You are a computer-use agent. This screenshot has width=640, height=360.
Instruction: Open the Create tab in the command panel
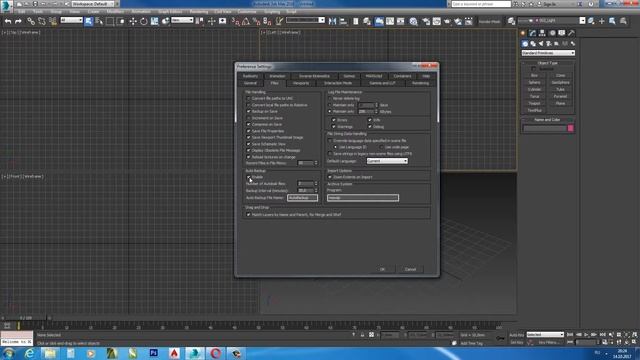(x=523, y=33)
